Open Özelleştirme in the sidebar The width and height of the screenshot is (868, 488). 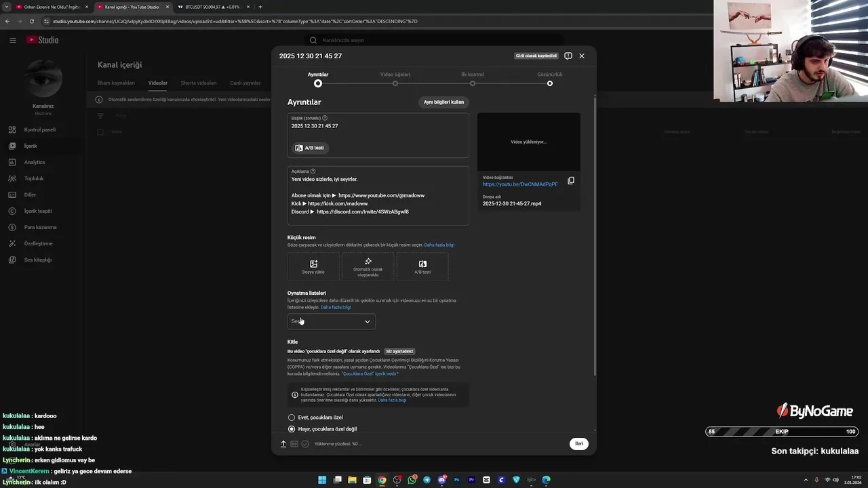[x=41, y=243]
